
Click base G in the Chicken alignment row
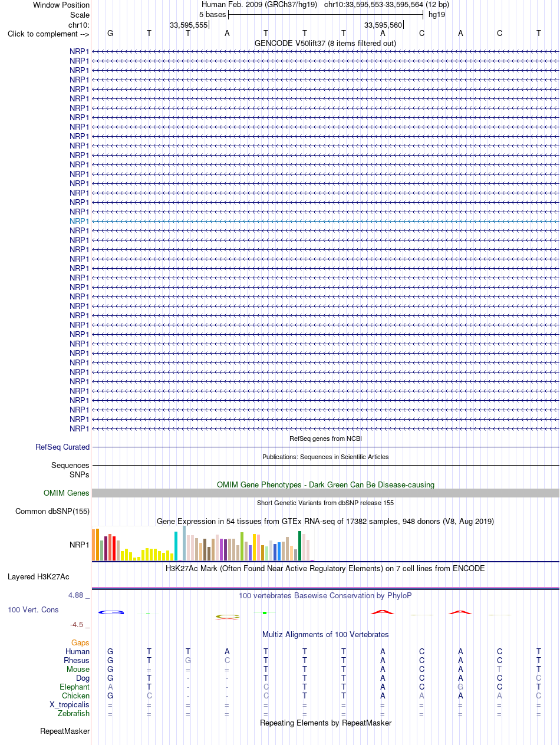click(x=110, y=696)
